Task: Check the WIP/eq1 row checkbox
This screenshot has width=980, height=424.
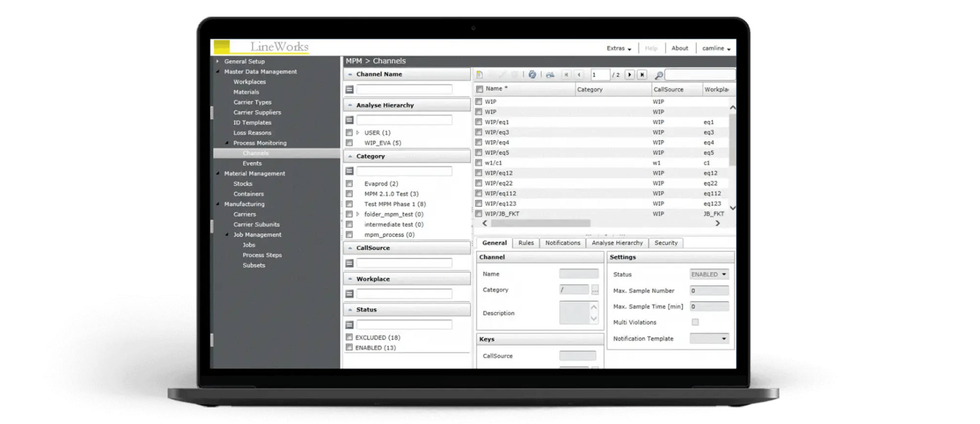Action: point(479,122)
